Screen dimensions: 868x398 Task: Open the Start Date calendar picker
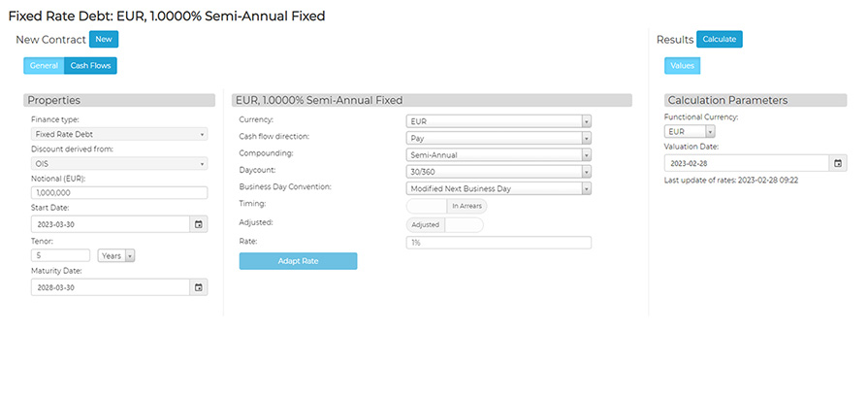tap(199, 224)
